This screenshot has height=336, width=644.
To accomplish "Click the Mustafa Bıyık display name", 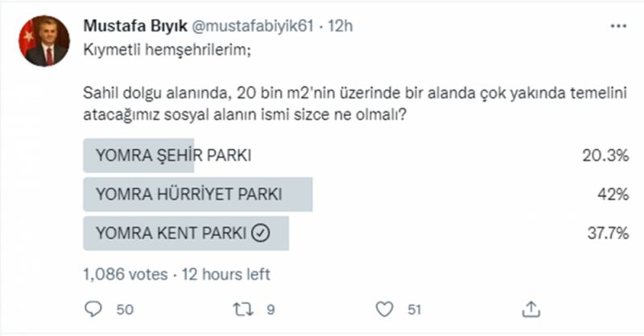I will pyautogui.click(x=136, y=27).
